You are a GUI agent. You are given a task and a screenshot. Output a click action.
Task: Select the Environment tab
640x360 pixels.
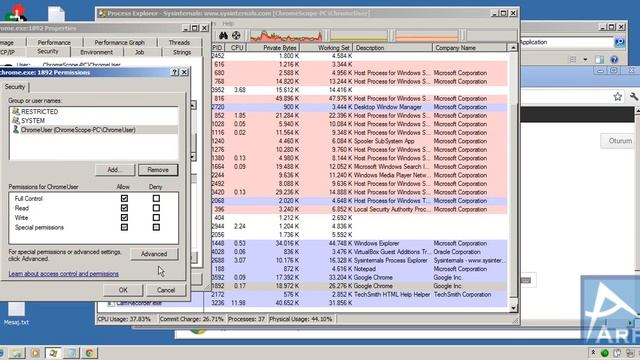(x=96, y=52)
